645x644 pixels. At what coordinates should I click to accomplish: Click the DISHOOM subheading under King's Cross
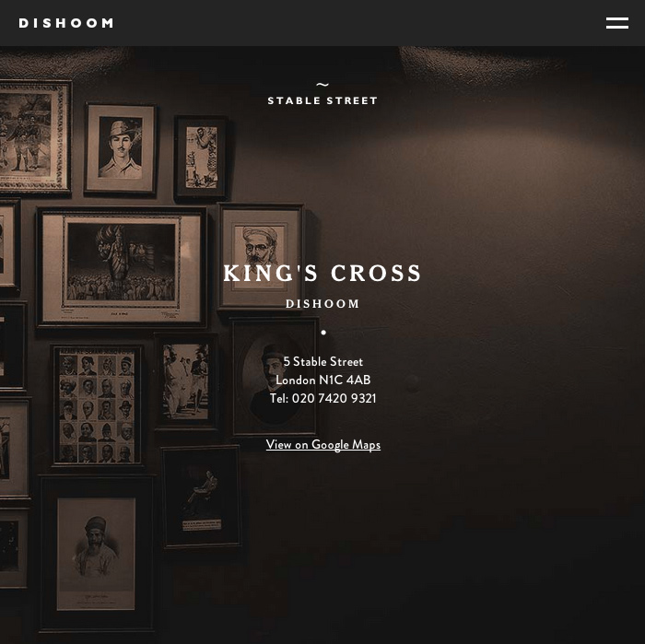(322, 304)
